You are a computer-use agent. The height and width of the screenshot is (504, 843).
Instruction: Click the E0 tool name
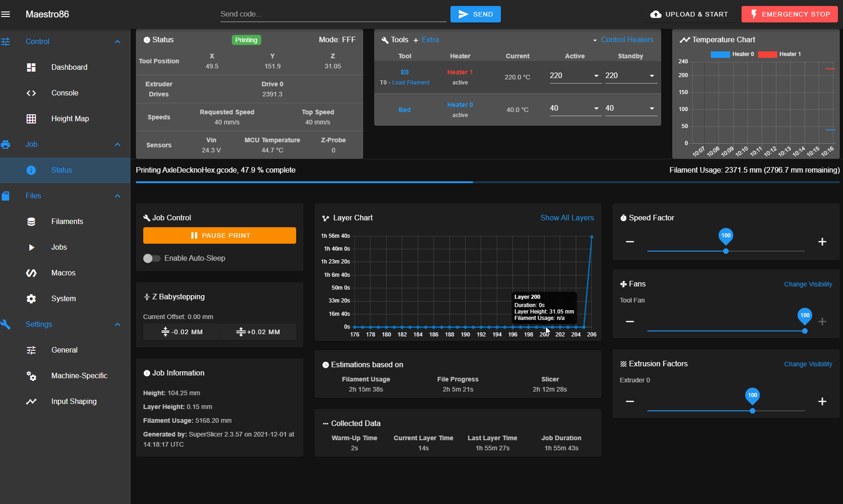[405, 73]
